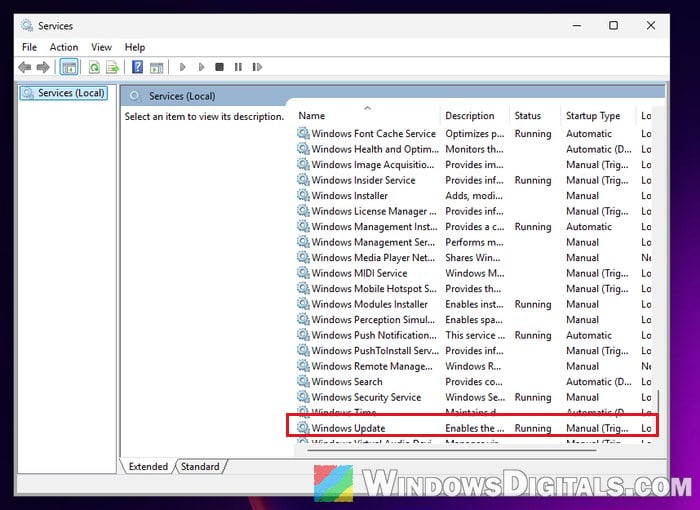The image size is (700, 510).
Task: Click the gear icon beside Windows Installer
Action: [303, 195]
